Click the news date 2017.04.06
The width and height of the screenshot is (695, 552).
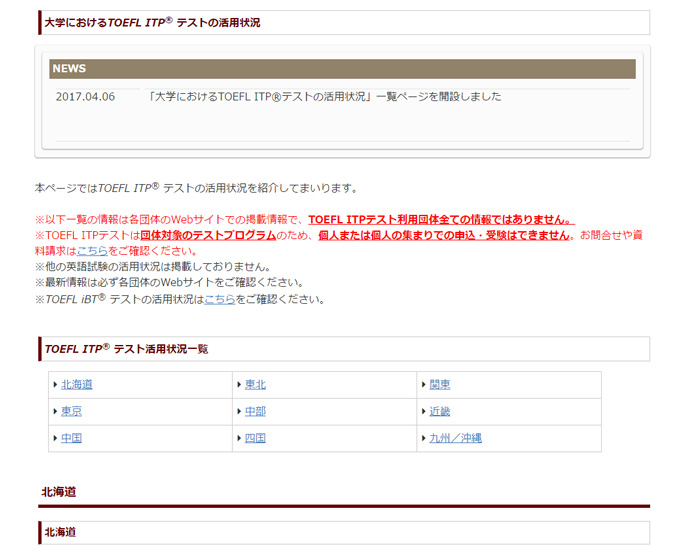85,97
